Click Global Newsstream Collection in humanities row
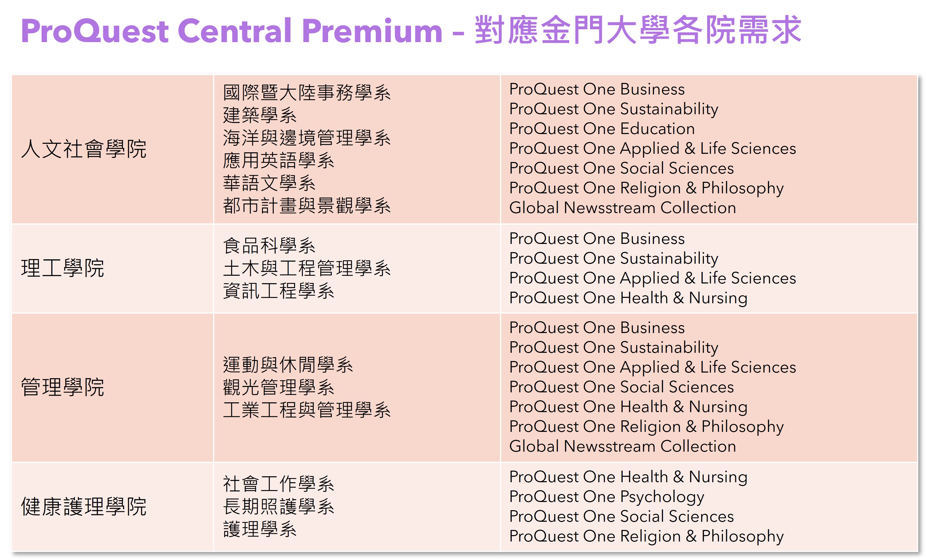This screenshot has width=926, height=560. click(623, 208)
